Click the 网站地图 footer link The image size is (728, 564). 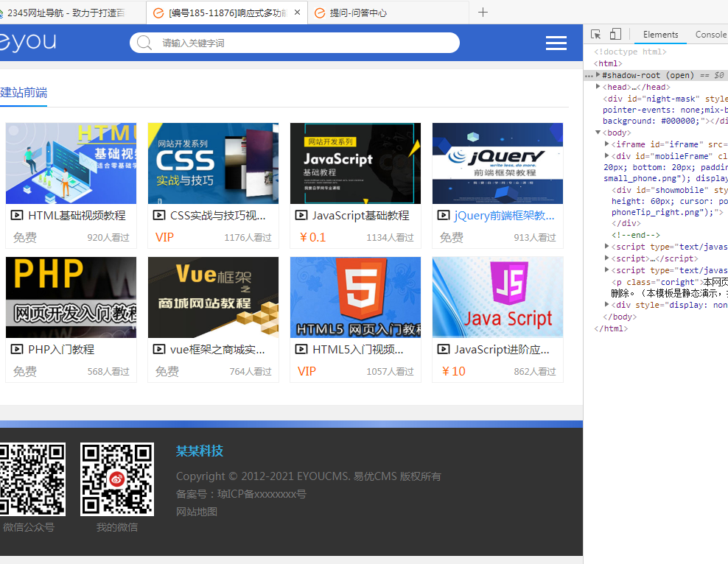pos(197,512)
